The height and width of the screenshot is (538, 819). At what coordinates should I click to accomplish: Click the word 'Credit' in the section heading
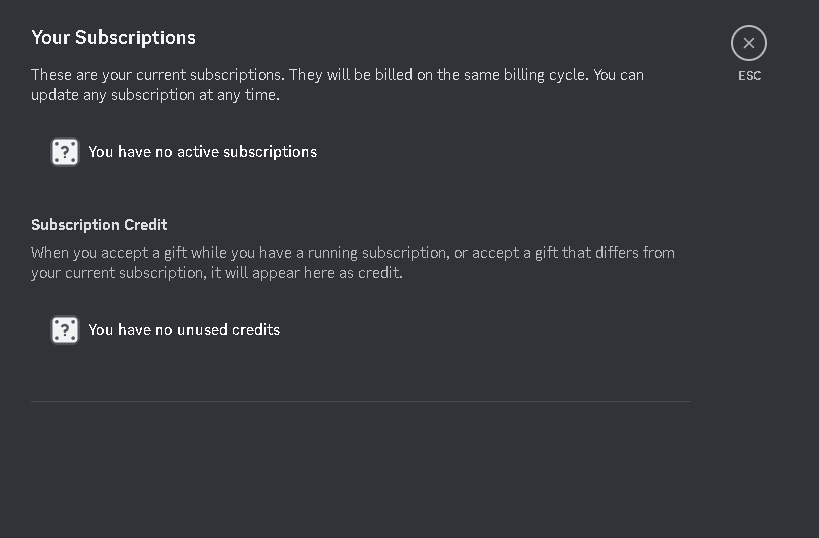(146, 225)
